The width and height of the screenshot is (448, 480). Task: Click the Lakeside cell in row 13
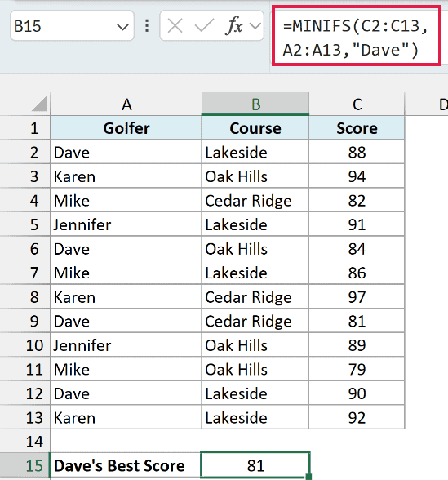(255, 418)
